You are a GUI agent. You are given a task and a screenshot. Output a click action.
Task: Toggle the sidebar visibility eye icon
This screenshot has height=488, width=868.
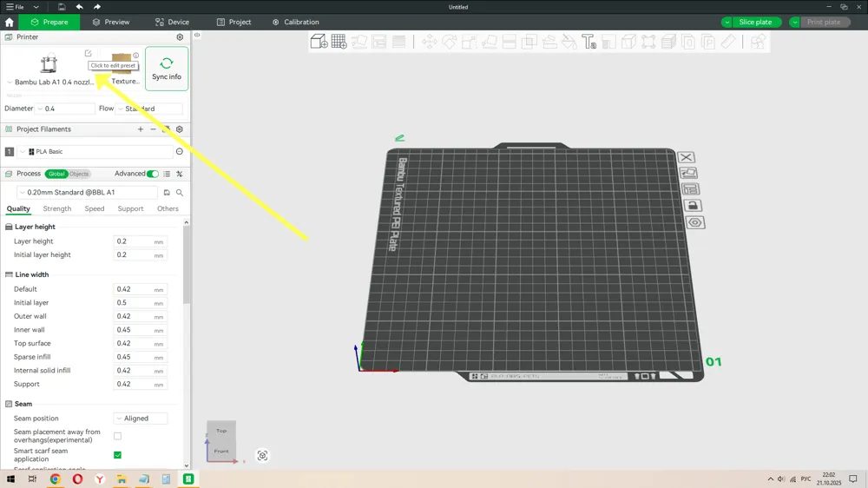coord(197,35)
